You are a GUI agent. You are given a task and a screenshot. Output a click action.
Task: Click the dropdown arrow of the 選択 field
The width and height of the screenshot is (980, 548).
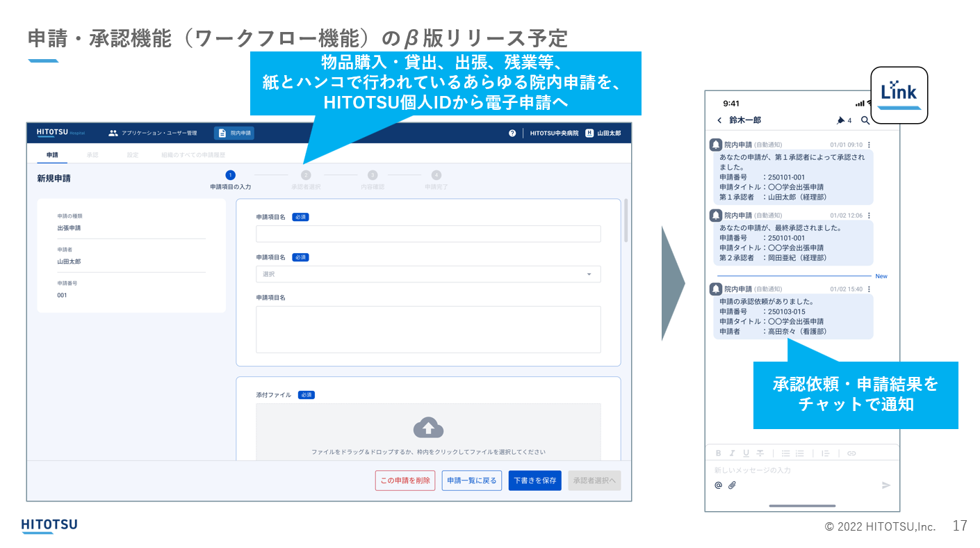(589, 274)
